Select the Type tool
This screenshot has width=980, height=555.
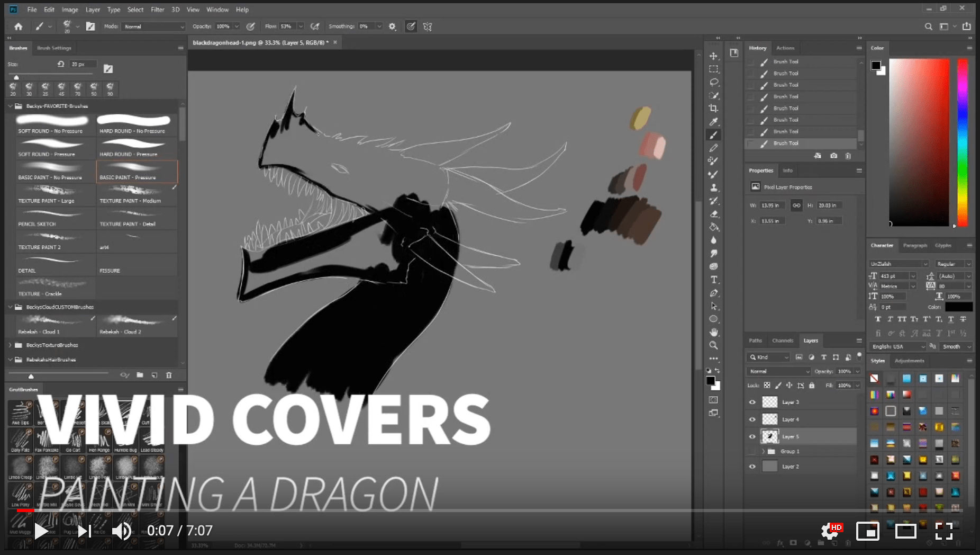[713, 280]
